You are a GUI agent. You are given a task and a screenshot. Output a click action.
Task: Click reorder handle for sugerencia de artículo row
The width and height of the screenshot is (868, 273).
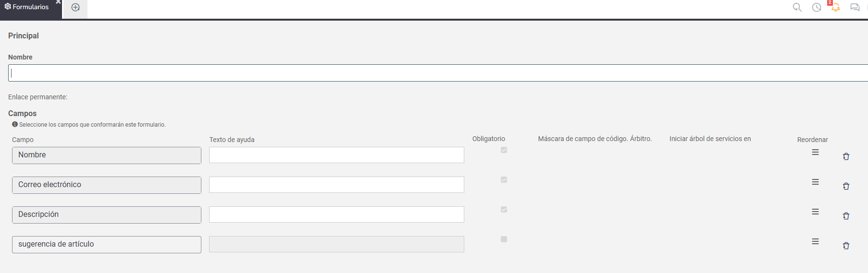pos(815,241)
